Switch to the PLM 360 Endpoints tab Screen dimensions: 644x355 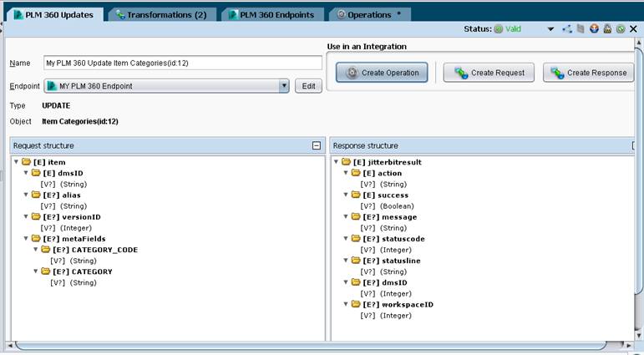coord(272,14)
